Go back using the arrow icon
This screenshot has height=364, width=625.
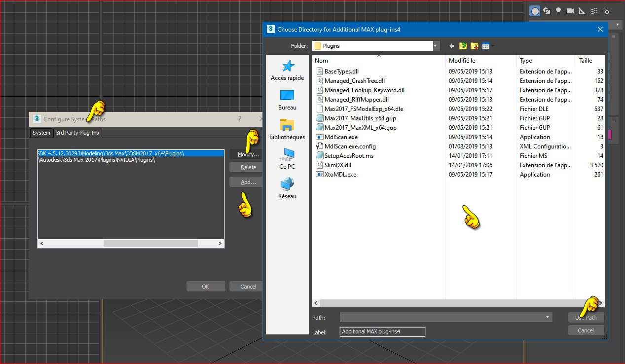(451, 46)
